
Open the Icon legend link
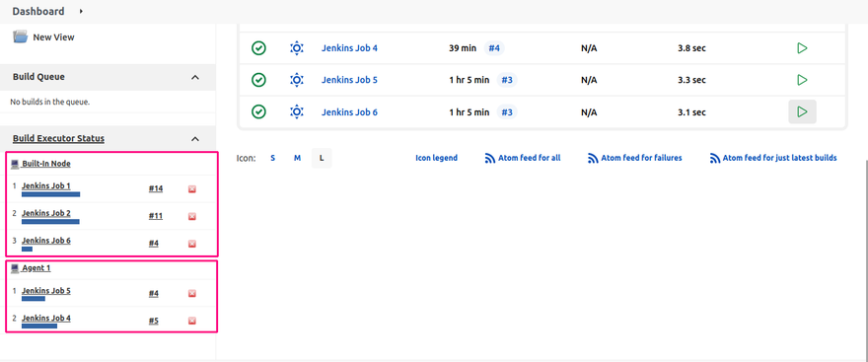pos(436,158)
